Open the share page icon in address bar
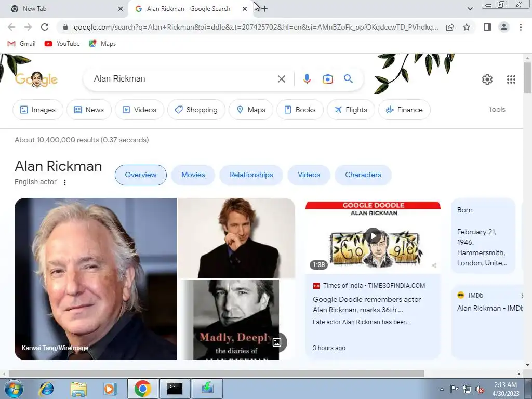Image resolution: width=532 pixels, height=399 pixels. [450, 27]
